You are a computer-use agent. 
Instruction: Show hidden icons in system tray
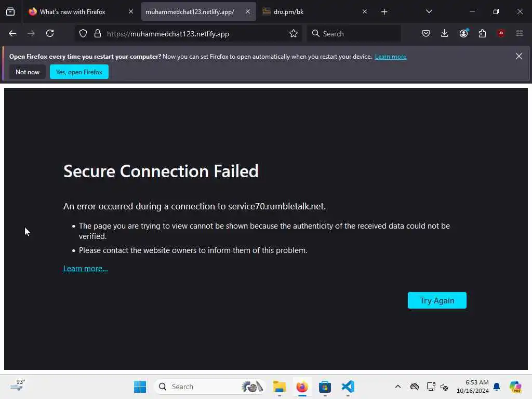point(398,387)
